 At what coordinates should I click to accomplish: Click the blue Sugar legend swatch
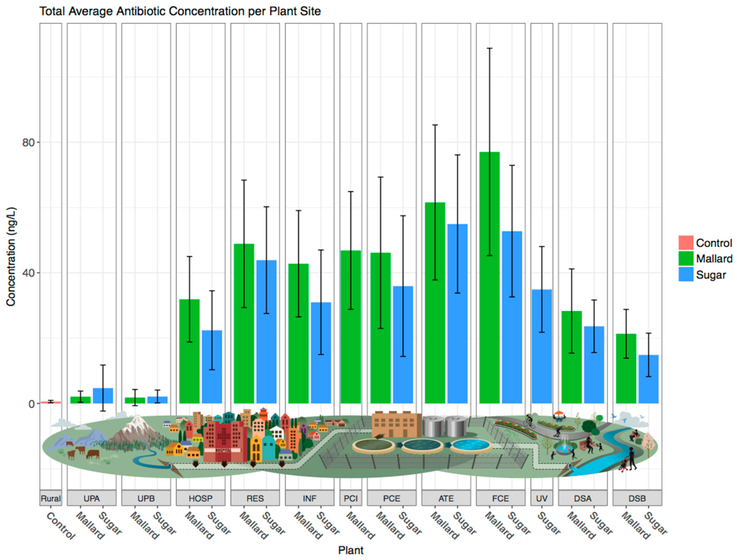click(686, 274)
